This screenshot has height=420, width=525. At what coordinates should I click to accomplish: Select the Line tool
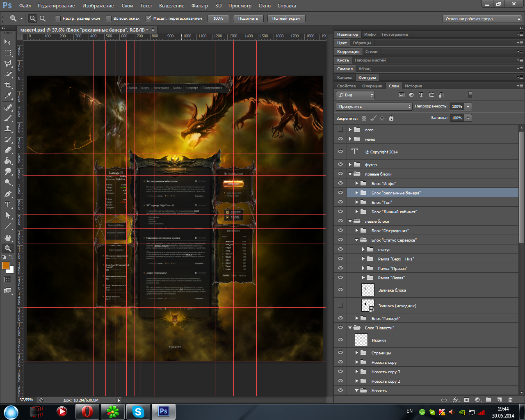pos(8,226)
